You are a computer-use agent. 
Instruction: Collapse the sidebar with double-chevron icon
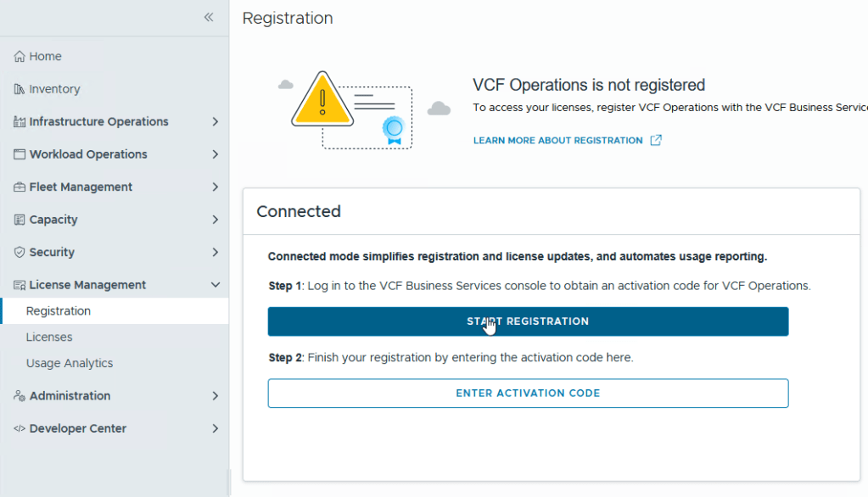[209, 17]
